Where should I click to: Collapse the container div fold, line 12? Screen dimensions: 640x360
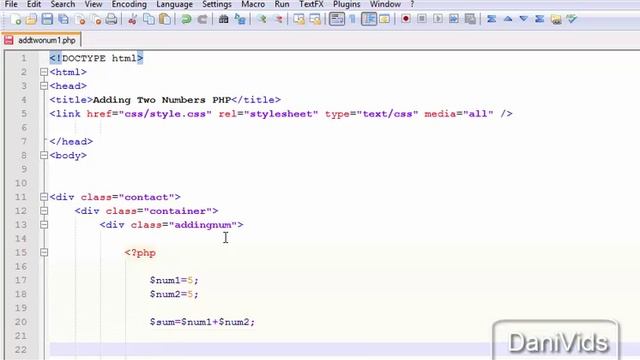point(44,211)
